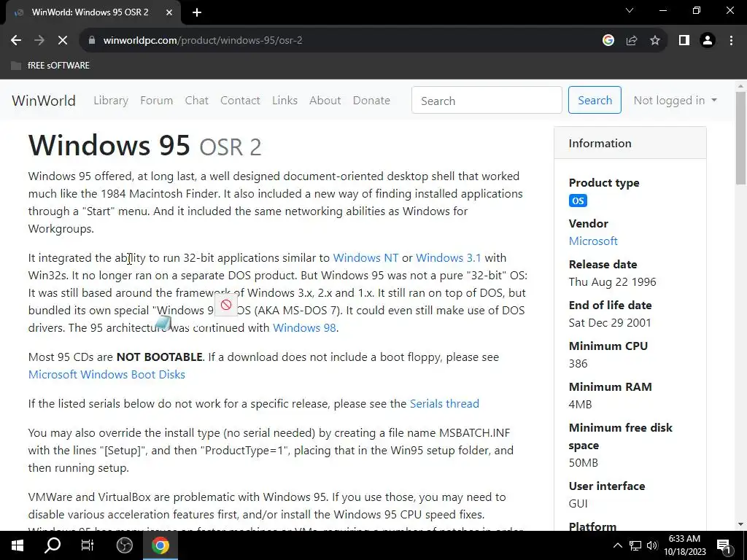Open Task View on the taskbar
The width and height of the screenshot is (747, 560).
88,545
